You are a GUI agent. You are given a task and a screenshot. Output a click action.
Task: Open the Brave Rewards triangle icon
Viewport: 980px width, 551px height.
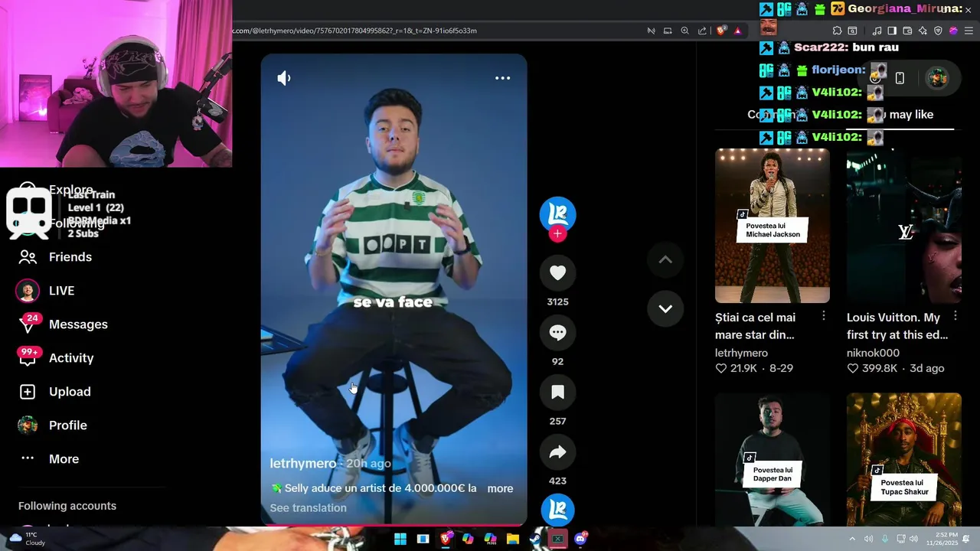click(x=737, y=31)
